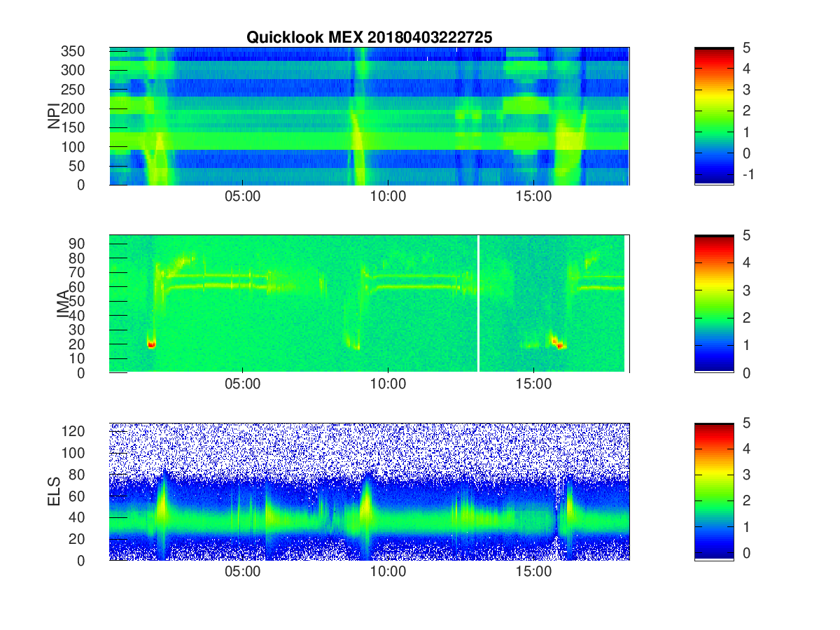Click the plot title Quicklook MEX 20180403222725

click(x=369, y=38)
